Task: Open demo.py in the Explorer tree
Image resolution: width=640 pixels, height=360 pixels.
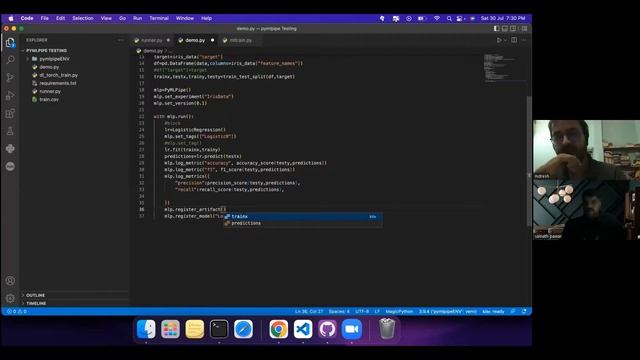Action: (x=49, y=67)
